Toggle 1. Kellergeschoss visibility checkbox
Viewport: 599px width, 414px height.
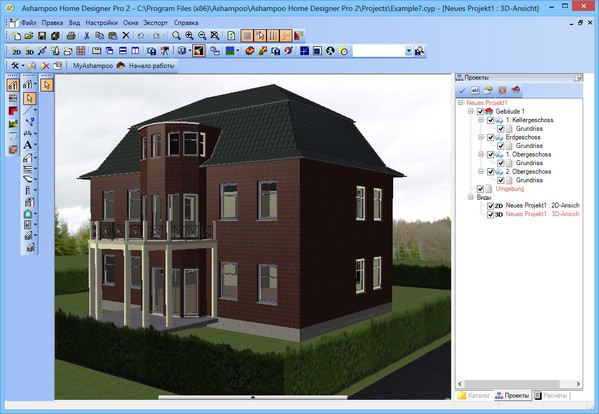491,120
